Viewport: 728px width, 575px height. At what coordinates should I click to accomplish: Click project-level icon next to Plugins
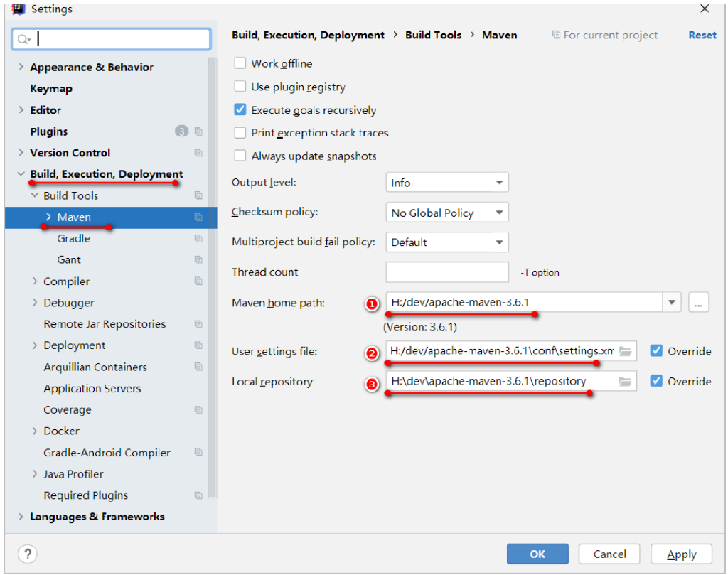[198, 131]
